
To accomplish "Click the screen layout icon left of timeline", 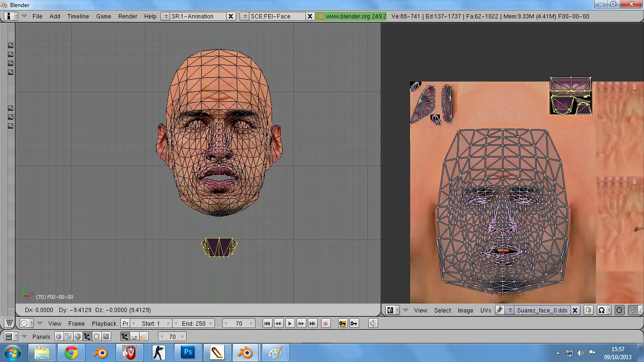I will pos(9,323).
